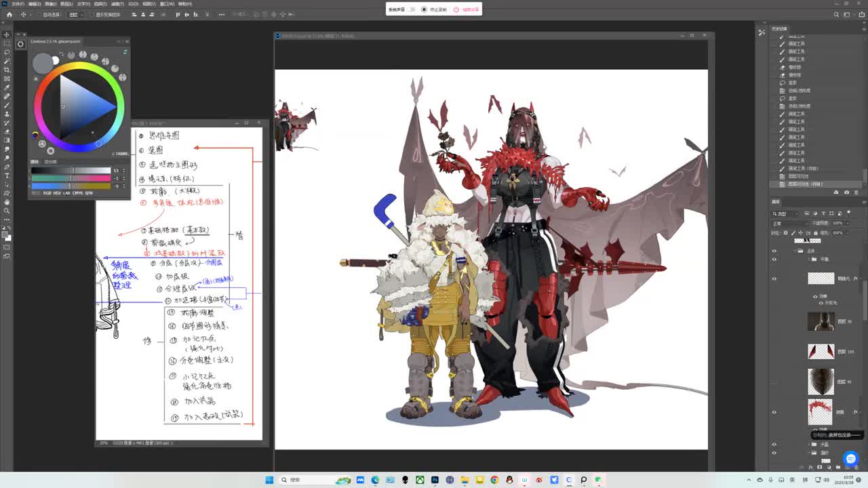The height and width of the screenshot is (488, 868).
Task: Click the 停止录制 stop recording button
Action: click(434, 9)
